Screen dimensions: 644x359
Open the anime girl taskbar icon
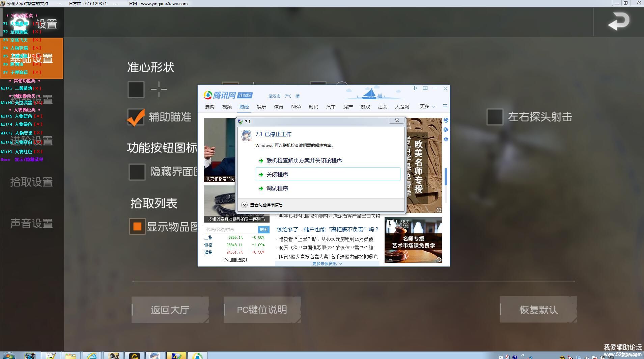pyautogui.click(x=155, y=356)
